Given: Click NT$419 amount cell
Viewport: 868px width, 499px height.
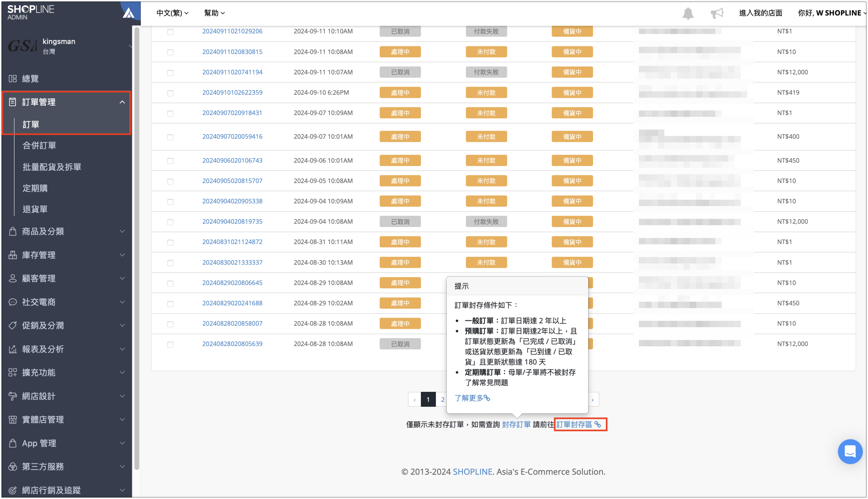Looking at the screenshot, I should click(x=788, y=93).
